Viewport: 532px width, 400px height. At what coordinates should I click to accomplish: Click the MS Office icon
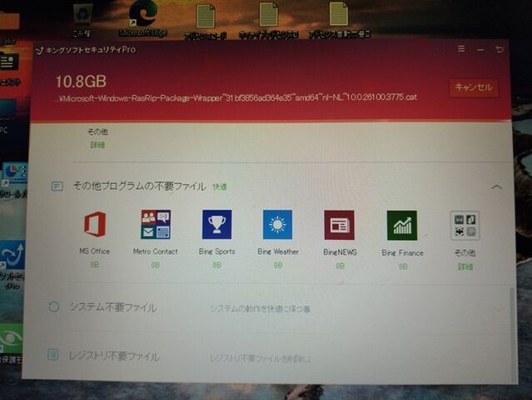(x=95, y=224)
